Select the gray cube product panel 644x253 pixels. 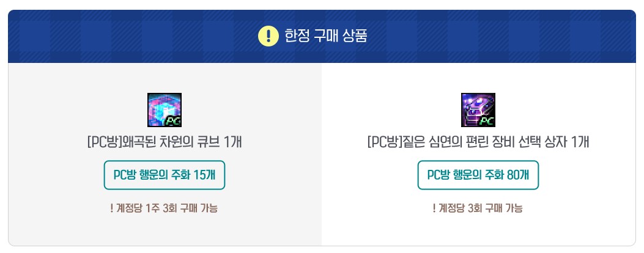(165, 154)
